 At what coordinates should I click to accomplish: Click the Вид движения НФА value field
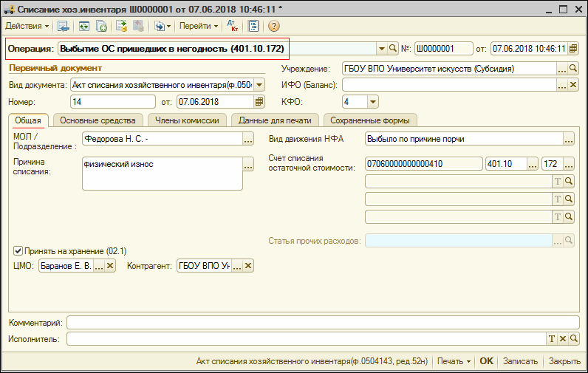point(464,139)
